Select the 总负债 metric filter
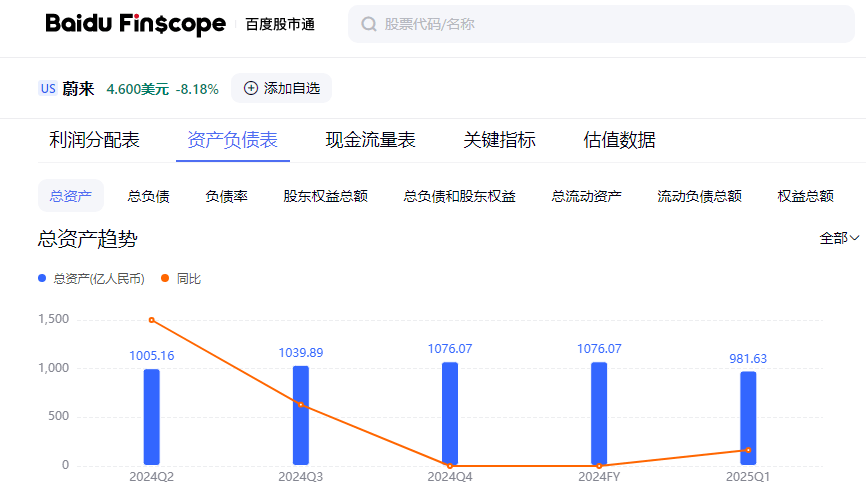 click(149, 196)
